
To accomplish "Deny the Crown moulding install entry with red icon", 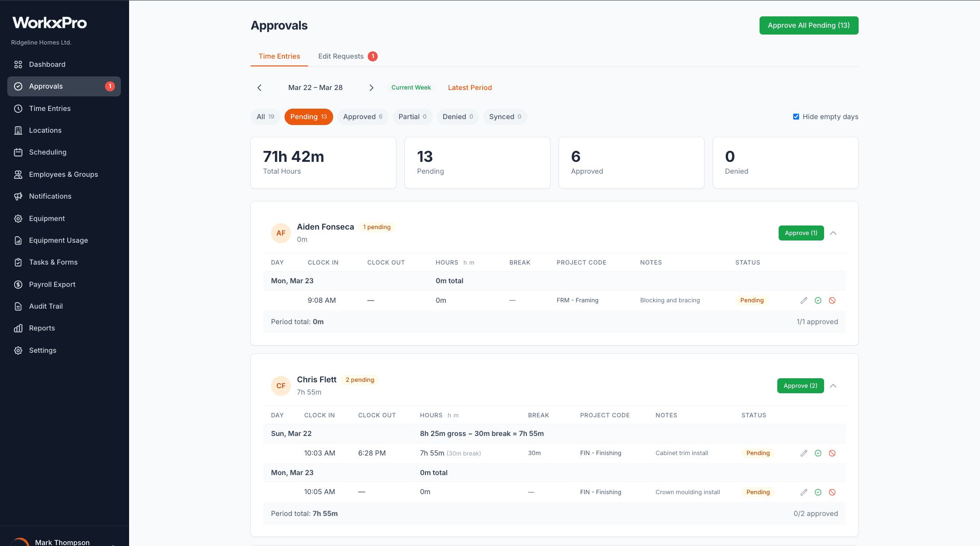I will tap(833, 492).
